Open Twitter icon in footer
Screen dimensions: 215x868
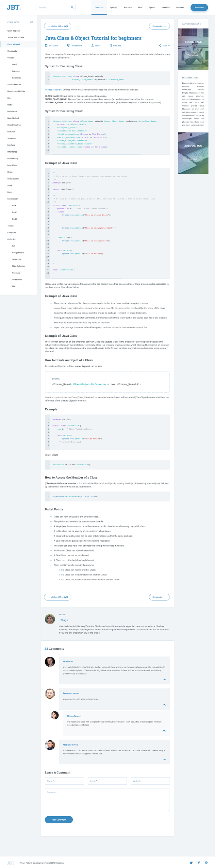pos(191,863)
